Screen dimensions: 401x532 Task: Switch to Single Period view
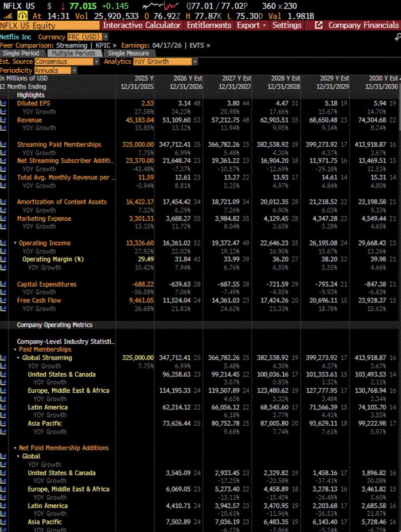point(21,53)
